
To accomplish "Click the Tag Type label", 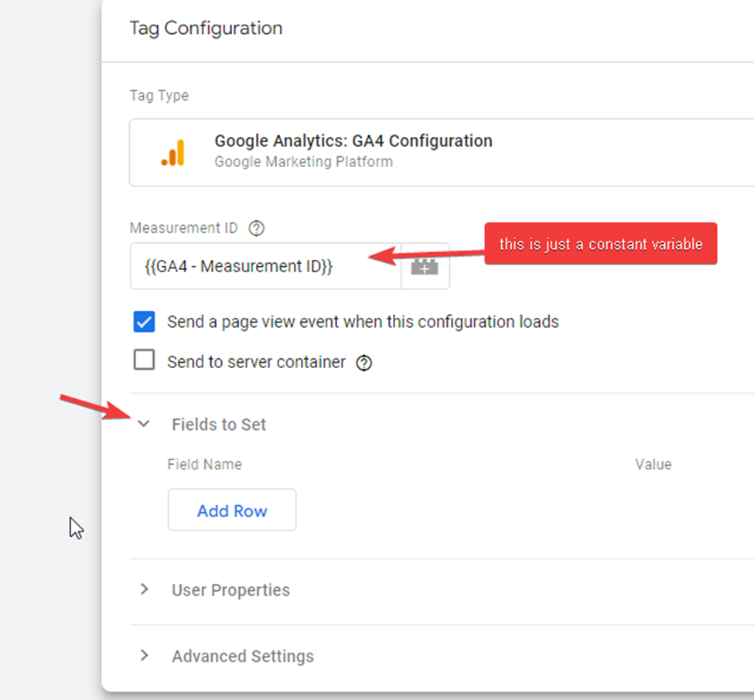I will click(159, 96).
